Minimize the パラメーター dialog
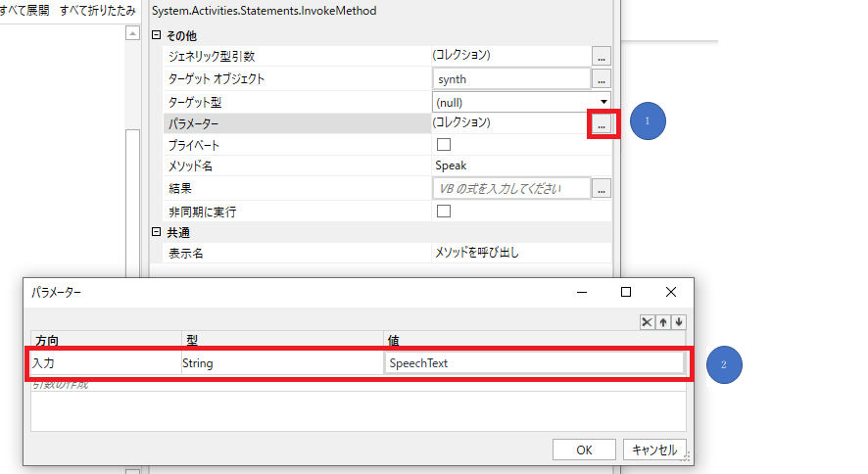Image resolution: width=868 pixels, height=474 pixels. point(582,292)
